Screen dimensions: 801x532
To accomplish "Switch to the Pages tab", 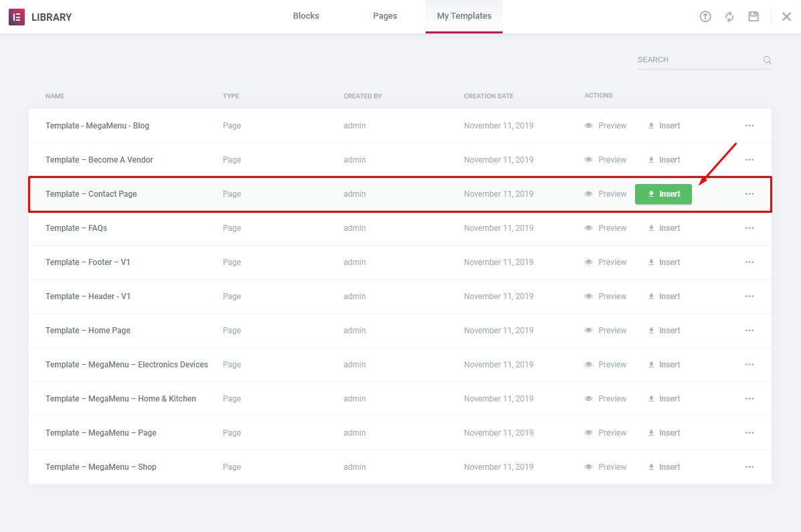I will [385, 16].
